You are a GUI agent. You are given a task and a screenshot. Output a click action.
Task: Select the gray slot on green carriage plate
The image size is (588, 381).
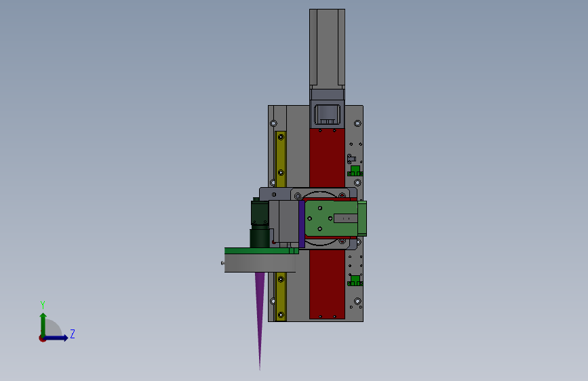(345, 218)
